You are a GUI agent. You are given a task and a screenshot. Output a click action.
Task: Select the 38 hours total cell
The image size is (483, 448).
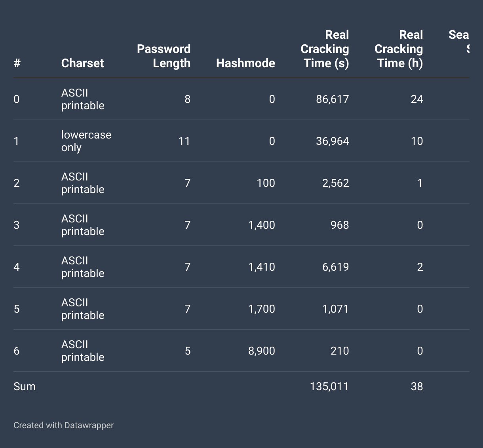click(x=416, y=386)
